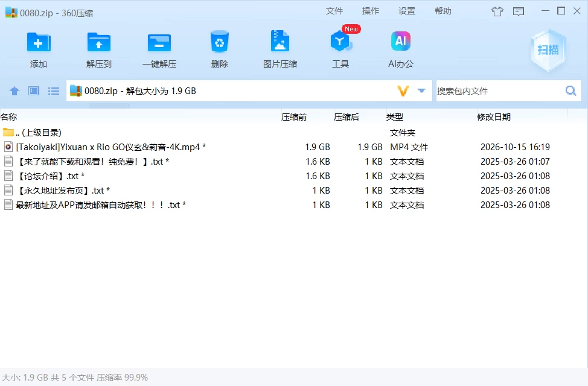Minimize the 360压缩 window
This screenshot has width=588, height=386.
(546, 11)
